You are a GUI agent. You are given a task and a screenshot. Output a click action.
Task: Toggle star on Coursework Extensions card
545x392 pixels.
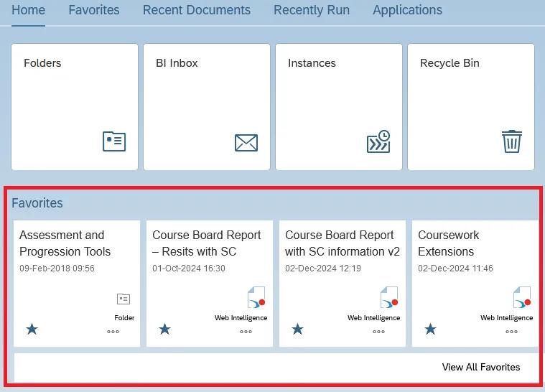430,329
